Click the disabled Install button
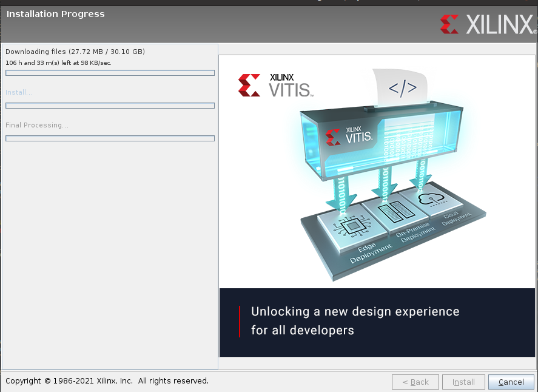Viewport: 538px width, 392px height. tap(463, 382)
